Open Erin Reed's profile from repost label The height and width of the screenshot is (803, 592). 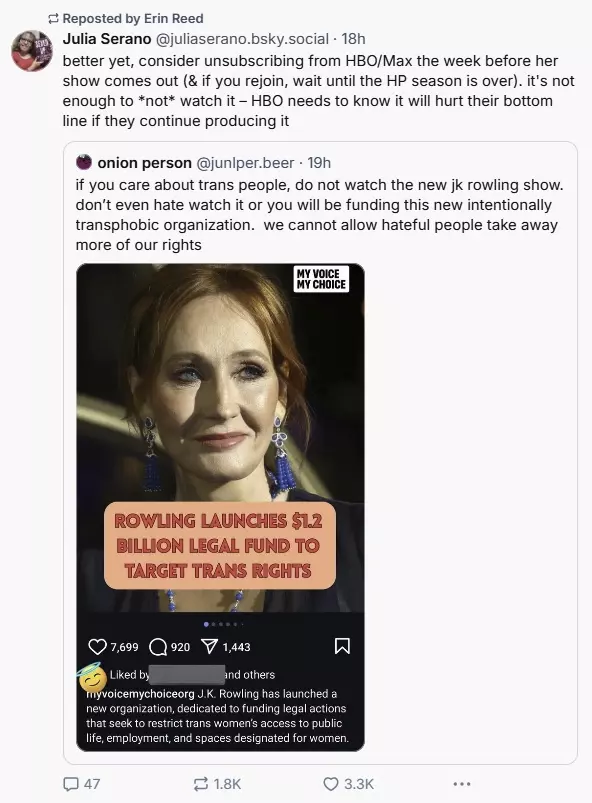[173, 18]
